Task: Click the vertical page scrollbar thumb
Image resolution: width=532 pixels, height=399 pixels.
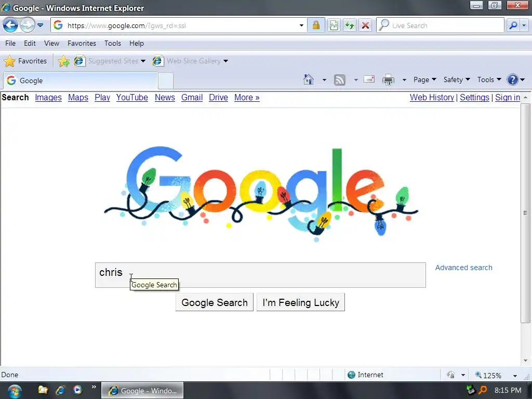Action: tap(525, 213)
